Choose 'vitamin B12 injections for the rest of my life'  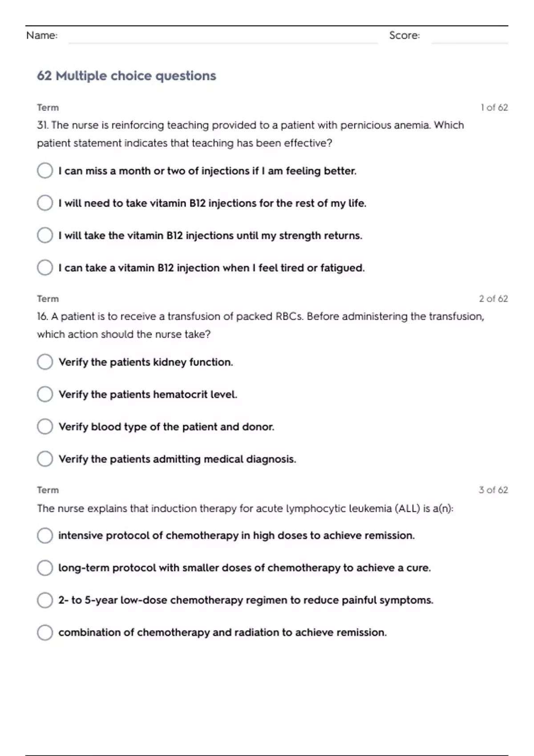pyautogui.click(x=45, y=203)
